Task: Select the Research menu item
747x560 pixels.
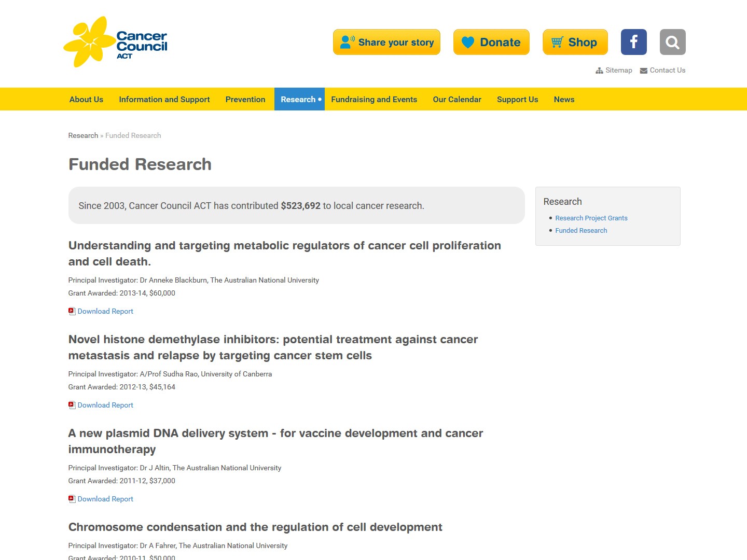Action: point(299,99)
